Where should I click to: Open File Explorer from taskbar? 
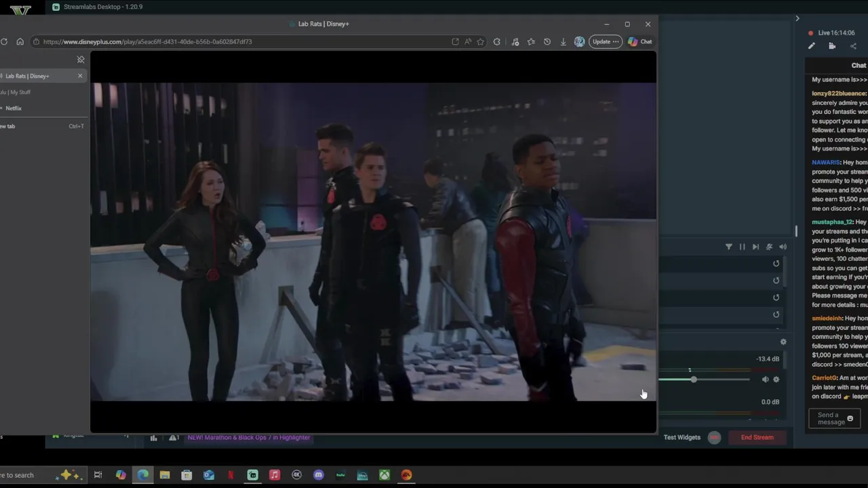point(165,475)
